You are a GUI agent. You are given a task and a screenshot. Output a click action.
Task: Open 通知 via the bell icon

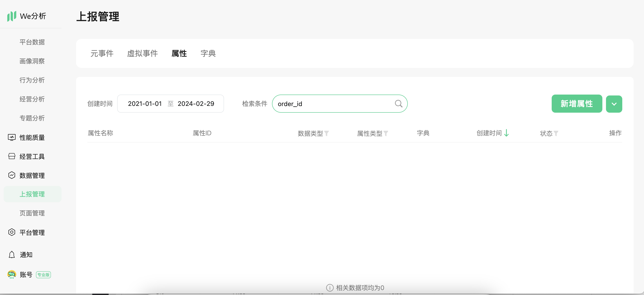pos(12,255)
